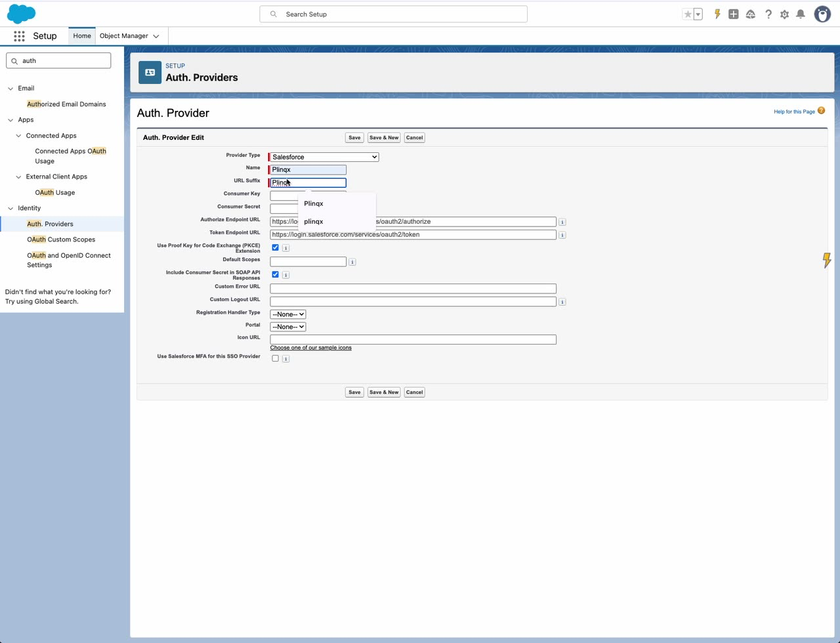Click the floating lightning bolt on right edge

827,260
